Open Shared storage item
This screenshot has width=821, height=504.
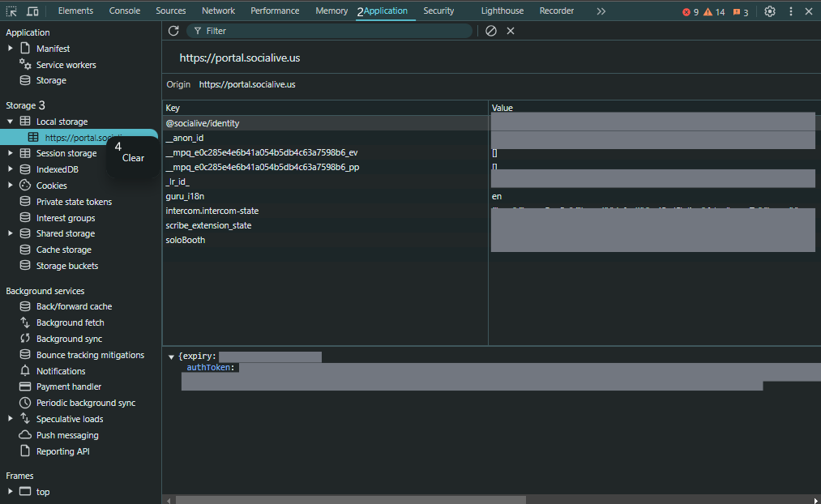66,233
